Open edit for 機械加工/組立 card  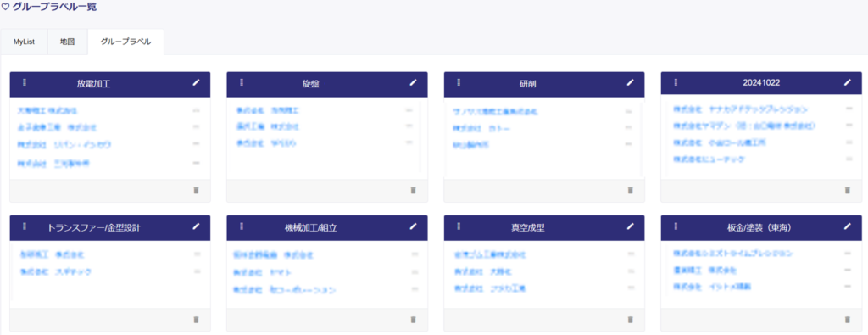point(413,226)
